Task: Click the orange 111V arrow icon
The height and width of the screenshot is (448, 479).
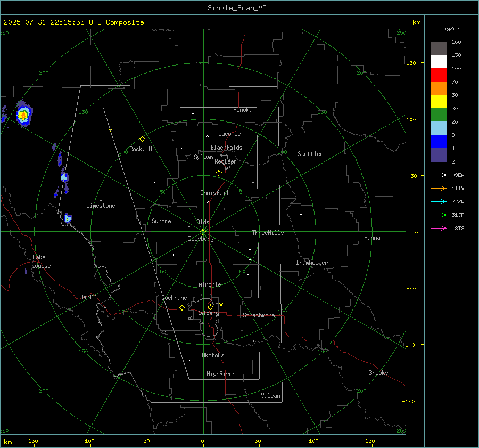Action: click(x=439, y=189)
